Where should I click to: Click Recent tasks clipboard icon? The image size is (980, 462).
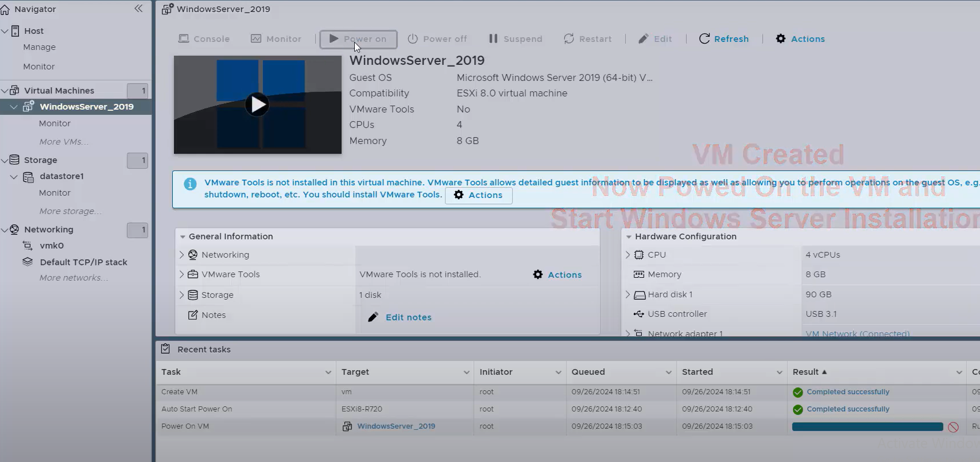166,349
